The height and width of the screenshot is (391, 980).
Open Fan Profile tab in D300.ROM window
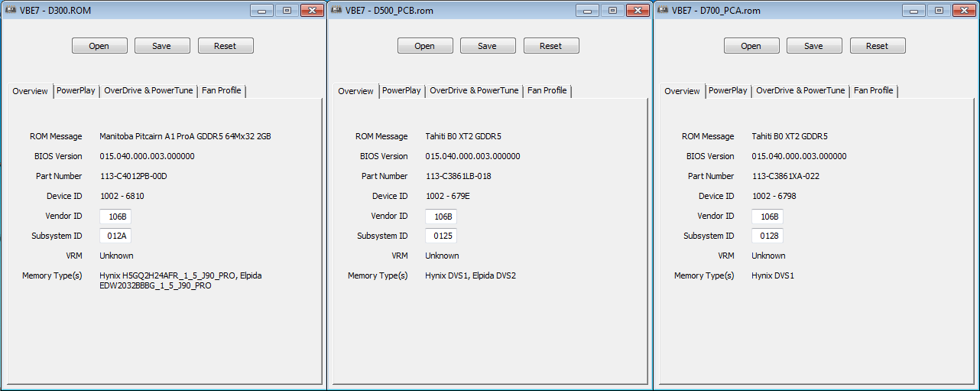coord(222,90)
